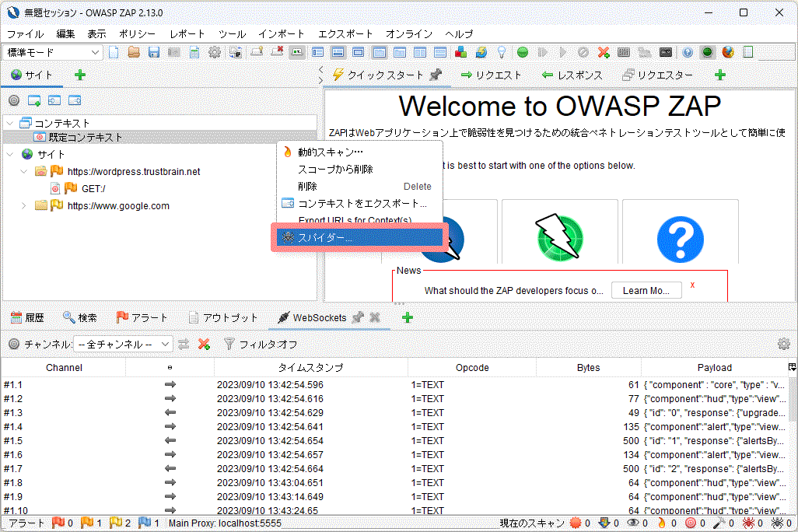Click the new session file icon

(114, 52)
